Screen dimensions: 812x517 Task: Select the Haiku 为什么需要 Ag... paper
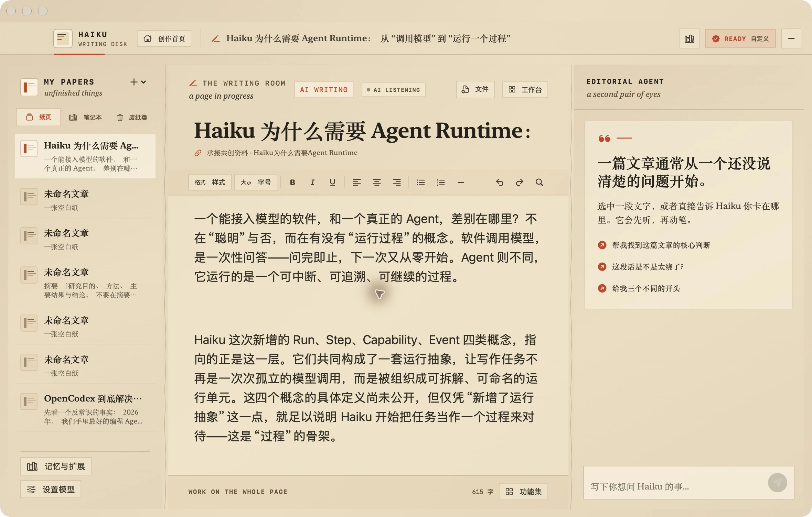coord(85,156)
